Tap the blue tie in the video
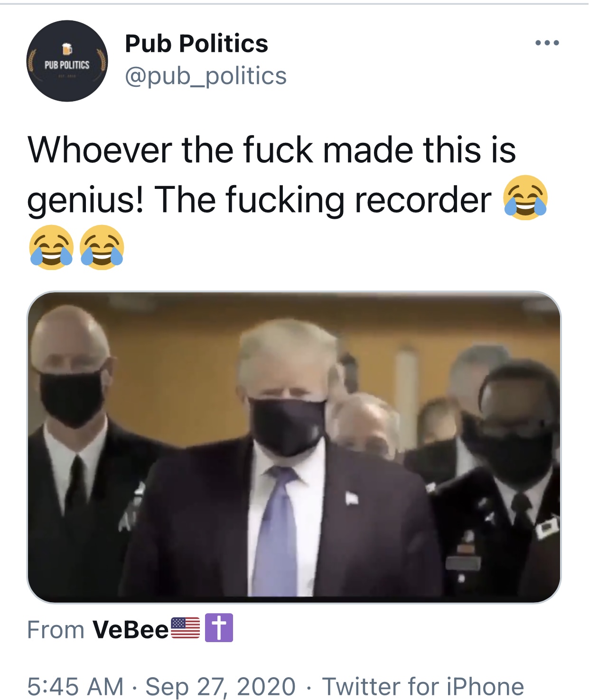Image resolution: width=589 pixels, height=700 pixels. click(276, 531)
